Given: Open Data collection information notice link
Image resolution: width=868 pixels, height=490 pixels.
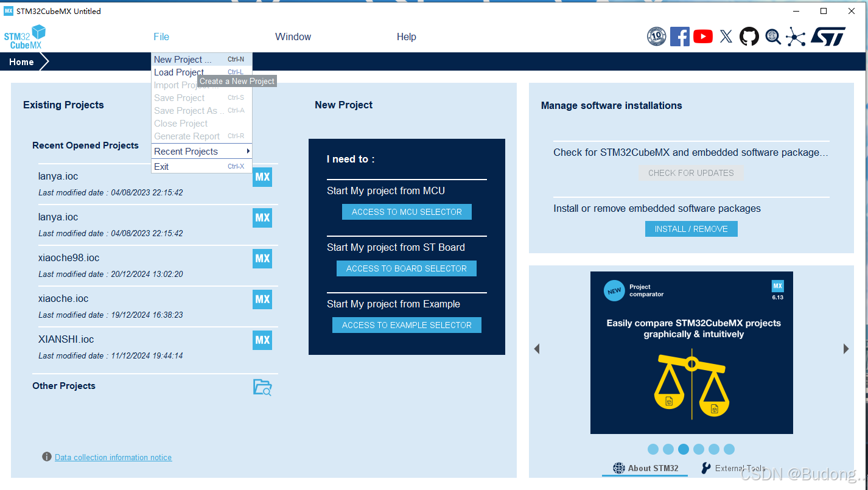Looking at the screenshot, I should pos(113,457).
